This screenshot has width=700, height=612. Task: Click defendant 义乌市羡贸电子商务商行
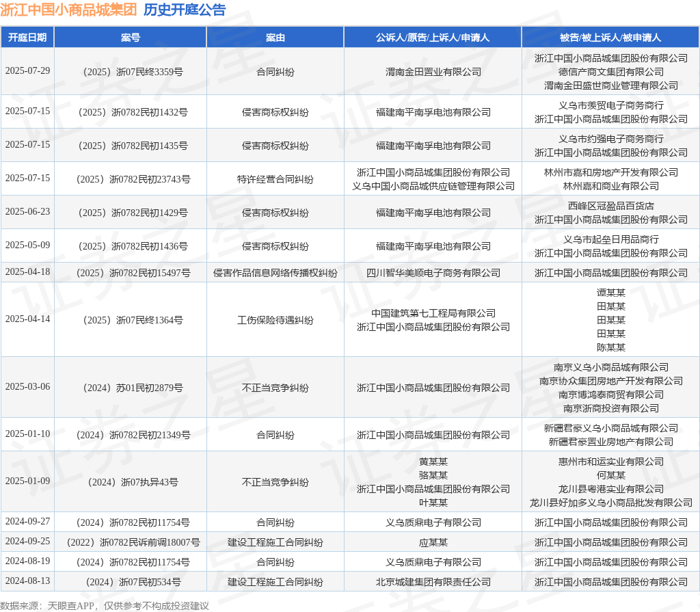pos(610,105)
